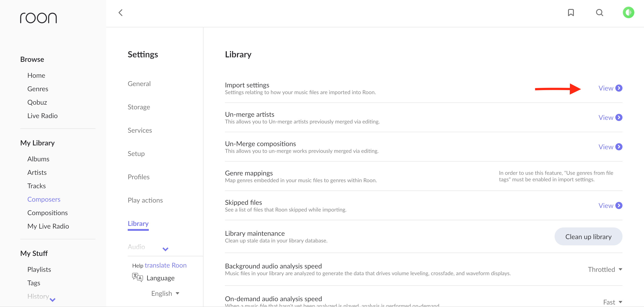
Task: Click Skipped files View arrow icon
Action: click(619, 205)
